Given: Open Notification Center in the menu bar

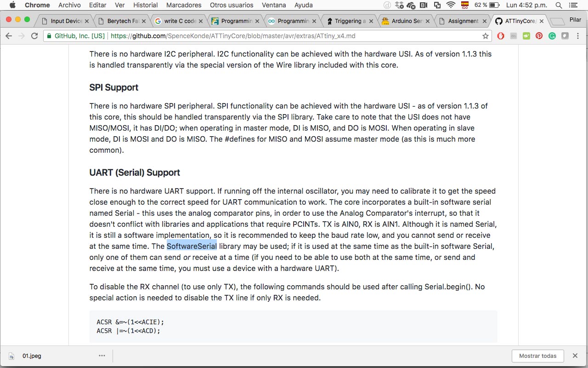Looking at the screenshot, I should point(573,5).
